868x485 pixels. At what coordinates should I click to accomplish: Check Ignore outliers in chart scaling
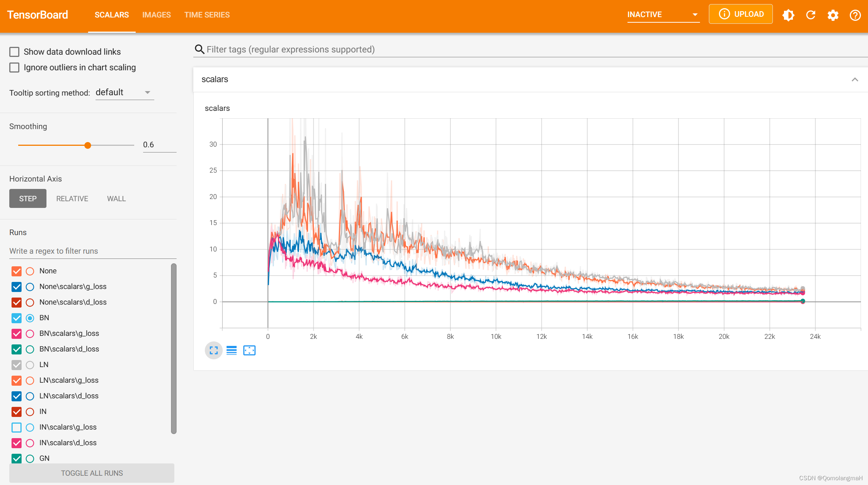14,67
